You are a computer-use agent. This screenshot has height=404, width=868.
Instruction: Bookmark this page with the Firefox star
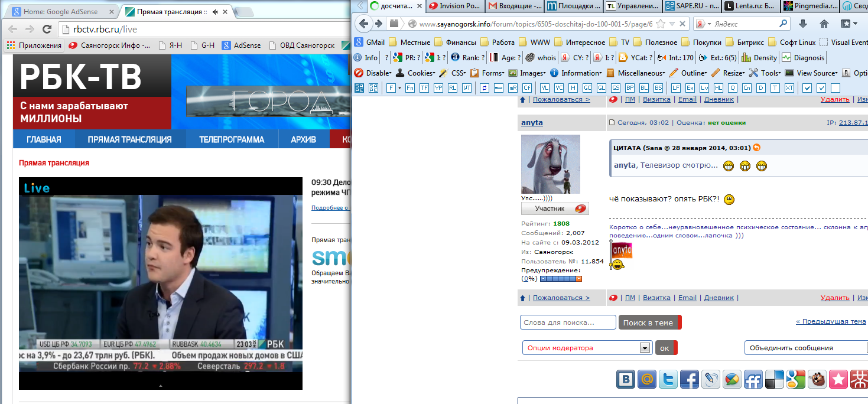click(x=661, y=24)
